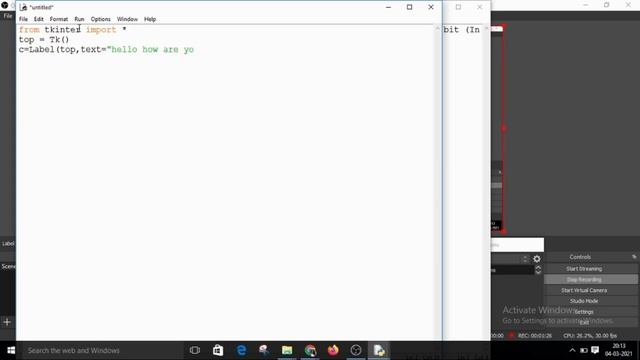This screenshot has height=360, width=640.
Task: Click the OBS stepper arrows beside gear
Action: (525, 259)
